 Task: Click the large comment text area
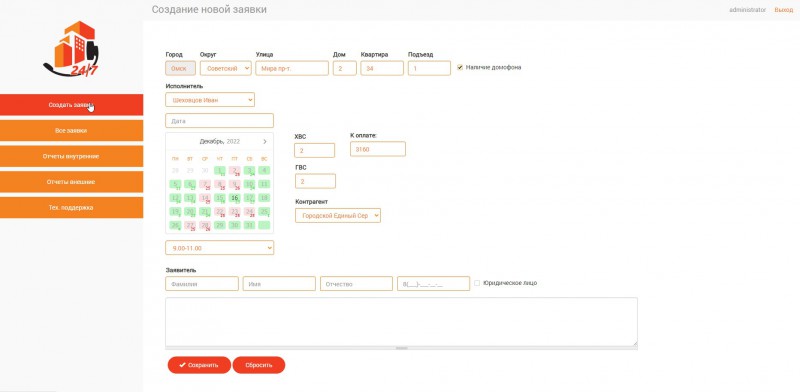pos(401,322)
